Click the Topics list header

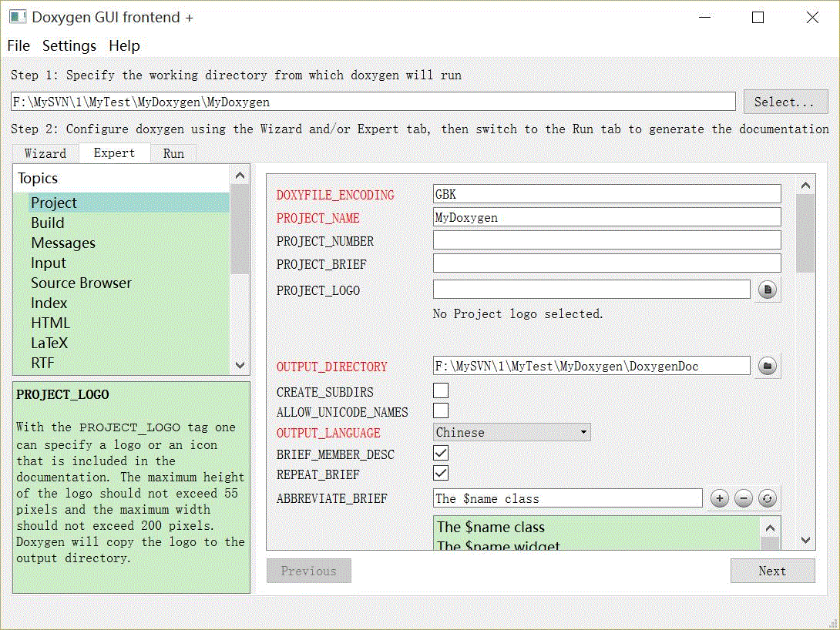pos(122,178)
